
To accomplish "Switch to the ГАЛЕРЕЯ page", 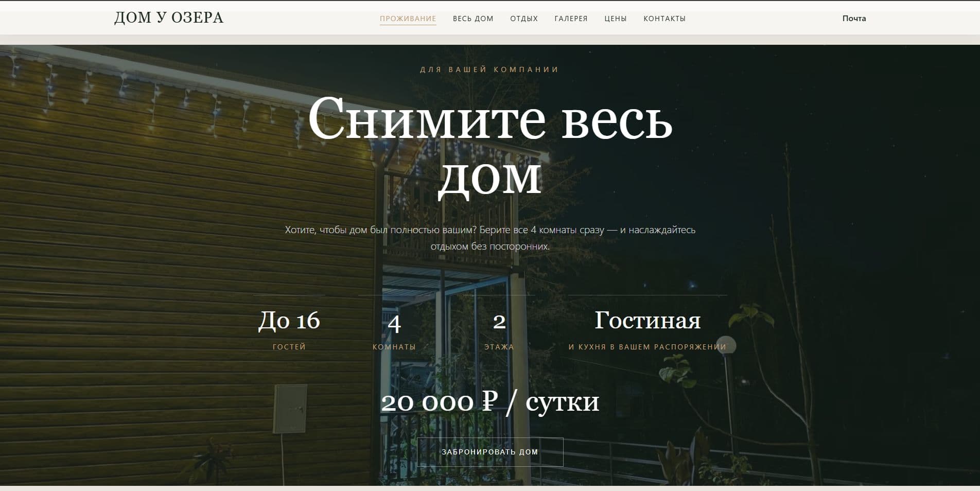I will [571, 19].
